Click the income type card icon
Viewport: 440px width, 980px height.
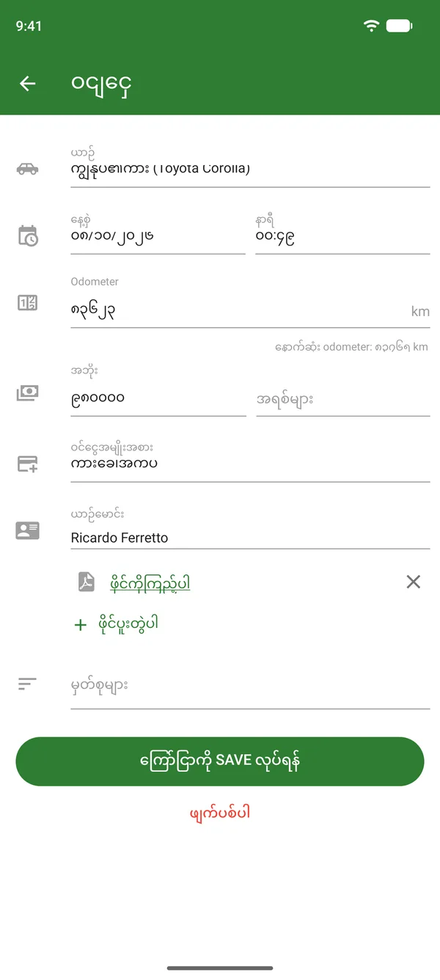tap(27, 464)
